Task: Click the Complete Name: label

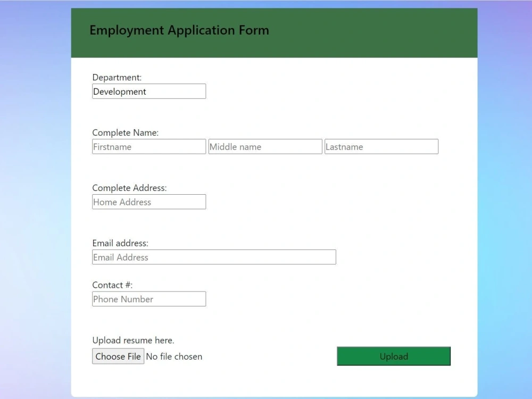Action: pyautogui.click(x=125, y=132)
